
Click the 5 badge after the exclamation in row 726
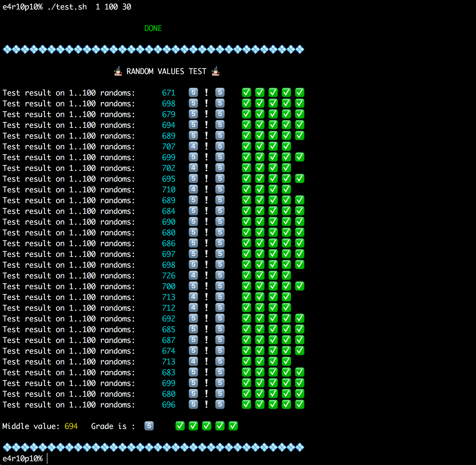[x=220, y=275]
